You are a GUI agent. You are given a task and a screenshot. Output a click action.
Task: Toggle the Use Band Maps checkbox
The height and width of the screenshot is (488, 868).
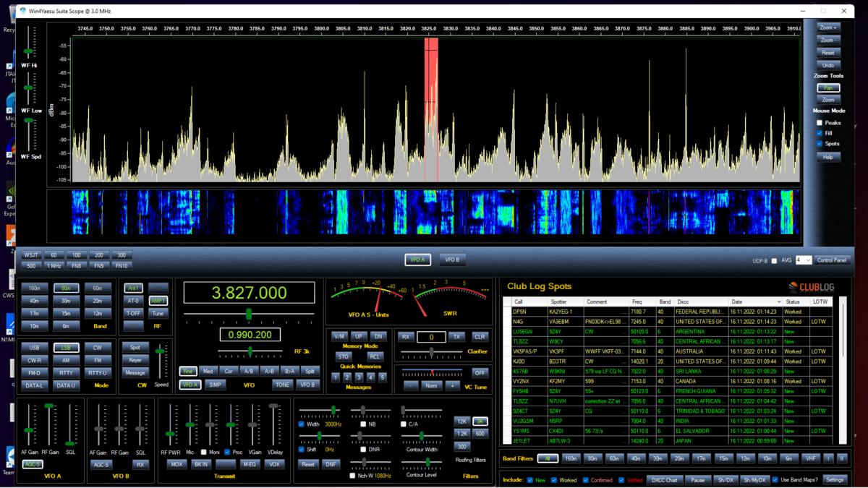click(775, 480)
